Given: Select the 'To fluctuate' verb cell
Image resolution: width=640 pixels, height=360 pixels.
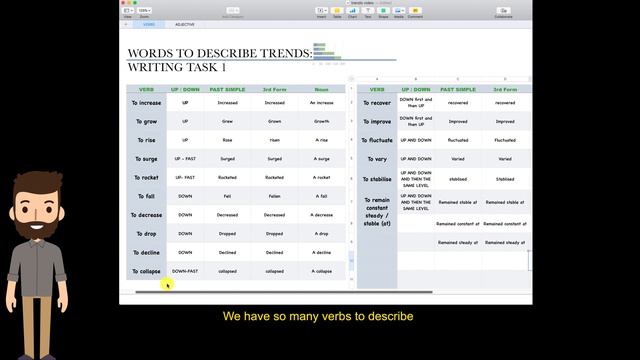Looking at the screenshot, I should (377, 140).
